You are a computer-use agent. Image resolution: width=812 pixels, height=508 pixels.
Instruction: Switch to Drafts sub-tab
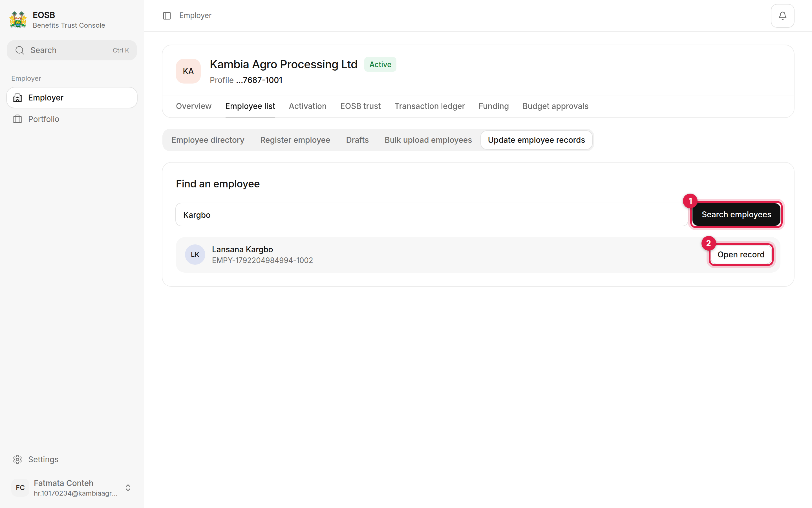coord(357,140)
